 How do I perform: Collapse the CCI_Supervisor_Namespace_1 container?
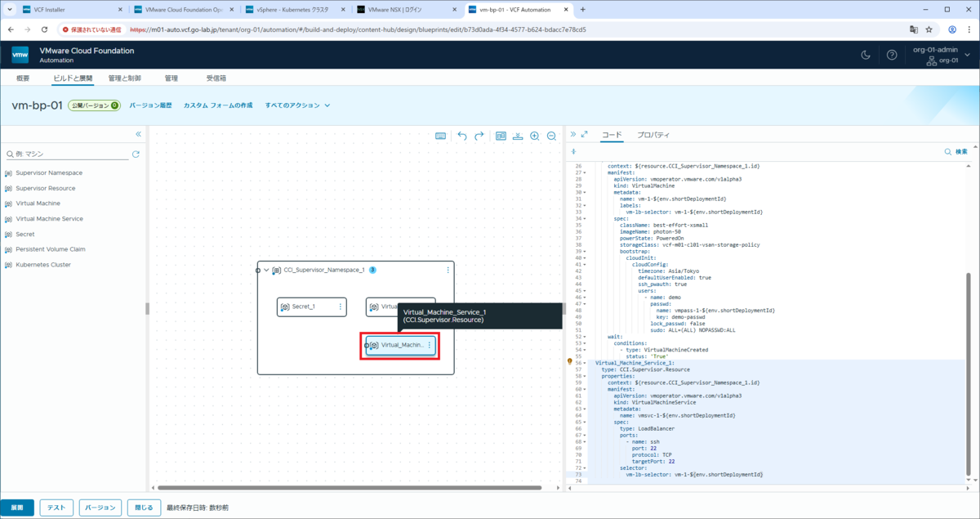(266, 270)
